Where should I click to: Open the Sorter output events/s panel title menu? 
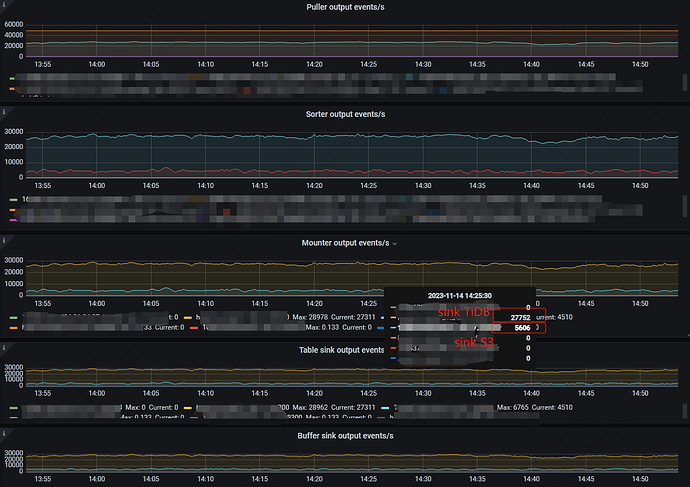click(345, 114)
